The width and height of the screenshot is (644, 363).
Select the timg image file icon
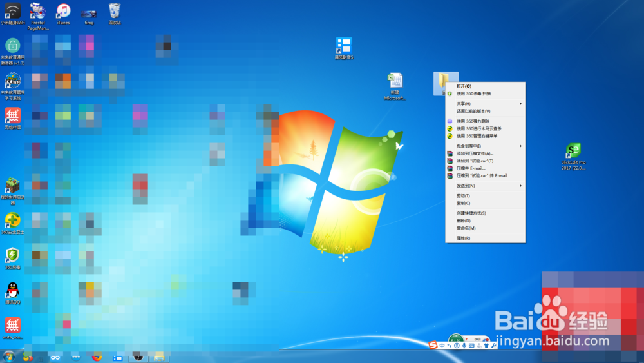pos(89,17)
